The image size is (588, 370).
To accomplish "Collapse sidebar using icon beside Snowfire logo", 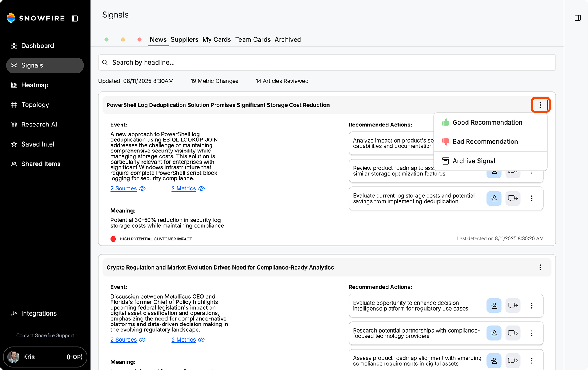I will pos(75,19).
